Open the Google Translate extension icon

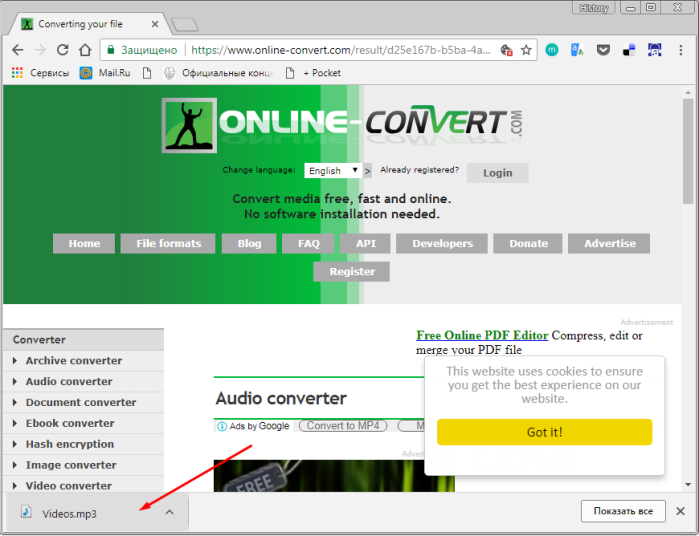[x=577, y=50]
